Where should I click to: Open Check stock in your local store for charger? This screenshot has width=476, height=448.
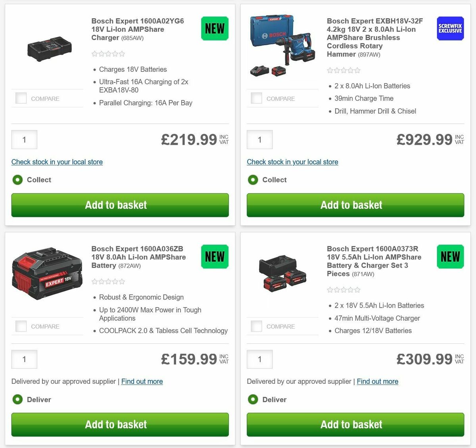[x=57, y=162]
